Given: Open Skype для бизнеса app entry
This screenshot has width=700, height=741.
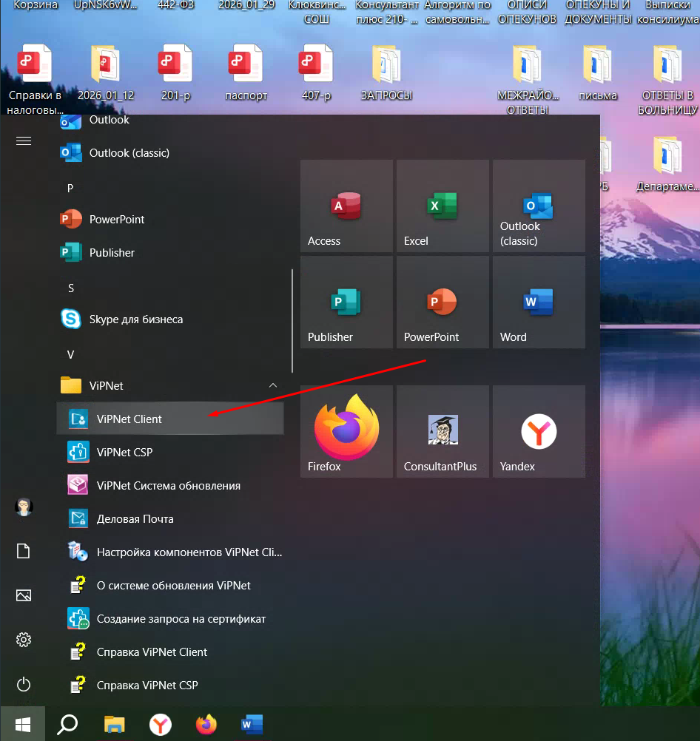Looking at the screenshot, I should [x=135, y=319].
